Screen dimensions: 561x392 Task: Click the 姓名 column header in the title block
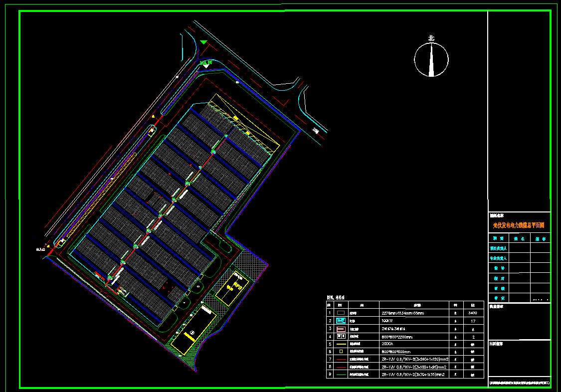click(520, 238)
